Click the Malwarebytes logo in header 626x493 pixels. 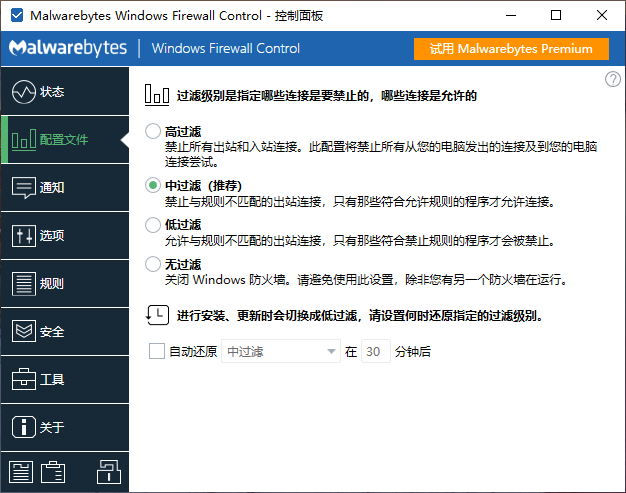pyautogui.click(x=68, y=48)
